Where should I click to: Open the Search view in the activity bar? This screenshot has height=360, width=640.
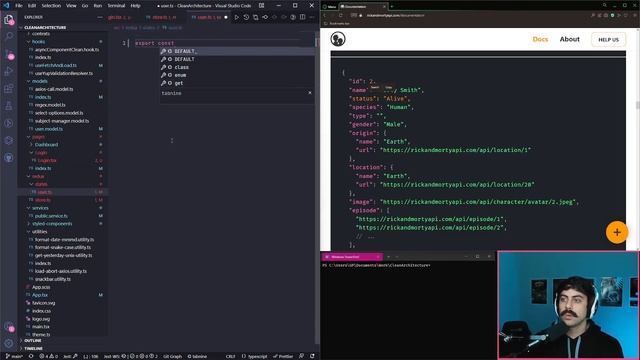(x=9, y=36)
